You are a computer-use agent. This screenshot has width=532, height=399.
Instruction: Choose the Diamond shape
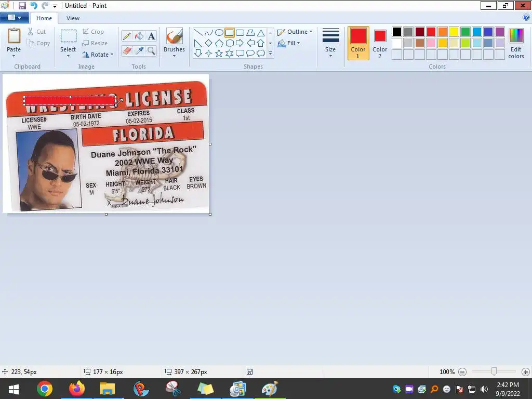tap(209, 43)
